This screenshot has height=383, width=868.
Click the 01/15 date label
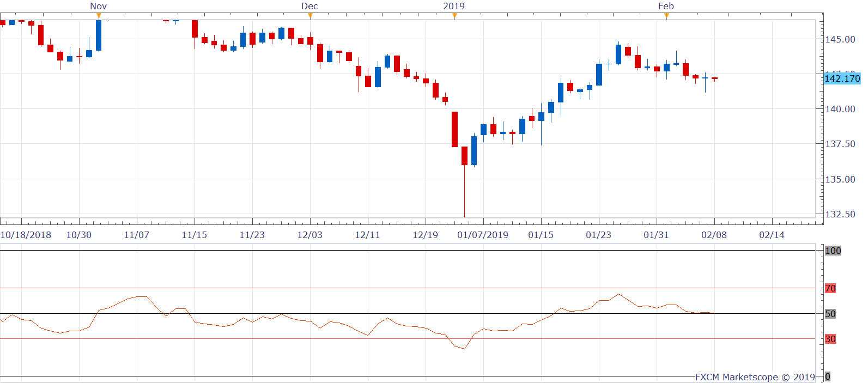[541, 235]
